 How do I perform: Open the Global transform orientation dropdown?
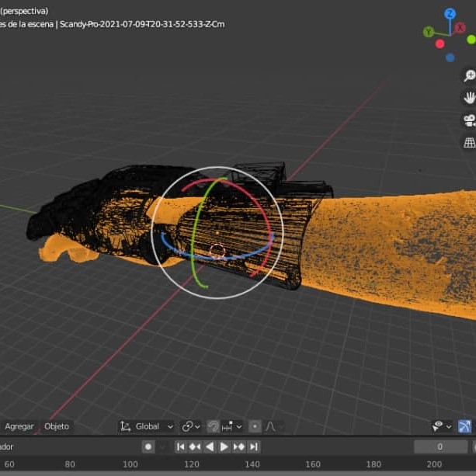coord(146,426)
